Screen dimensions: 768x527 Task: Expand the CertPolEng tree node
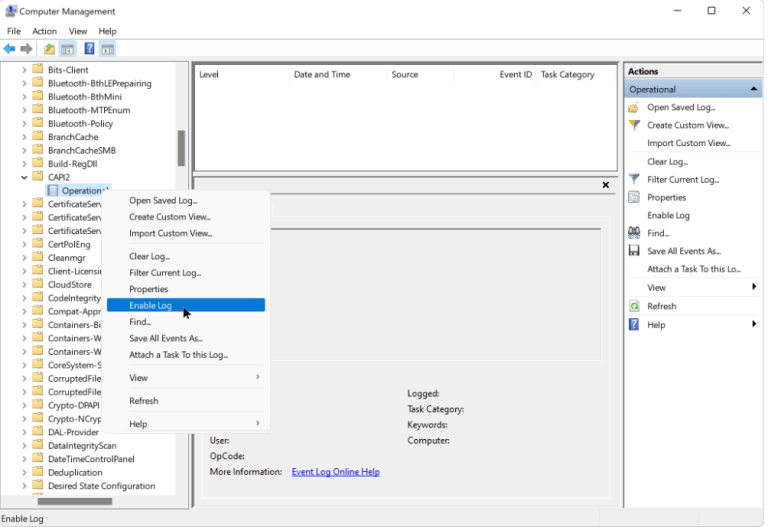(x=24, y=244)
